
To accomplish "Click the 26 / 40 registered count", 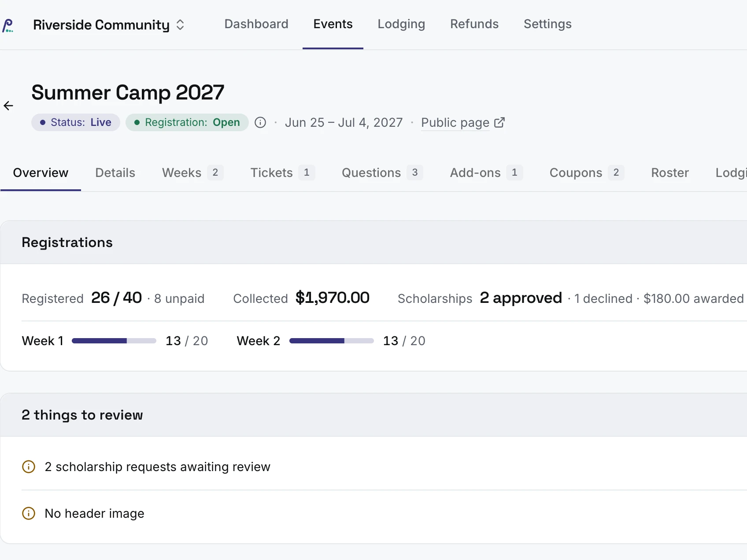I will point(117,298).
